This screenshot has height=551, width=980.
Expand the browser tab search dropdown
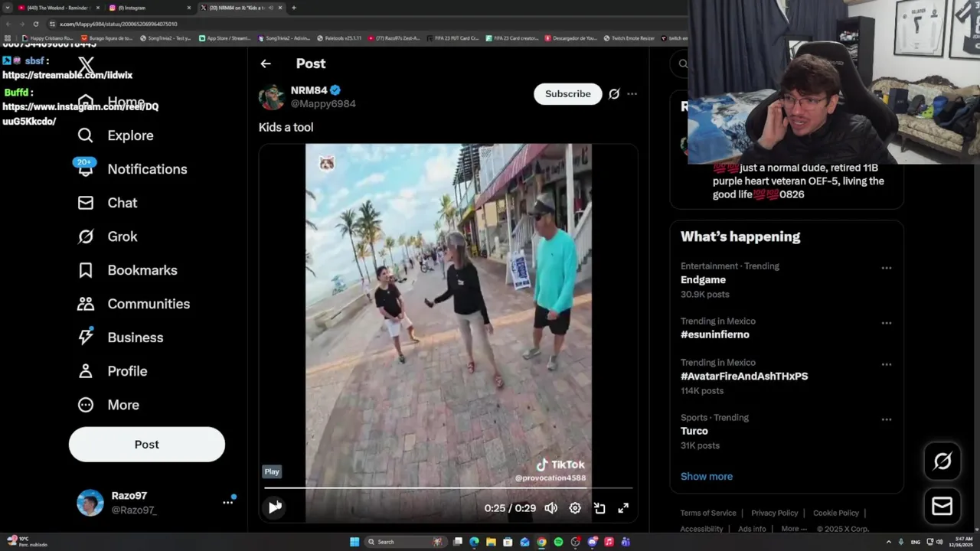point(7,8)
